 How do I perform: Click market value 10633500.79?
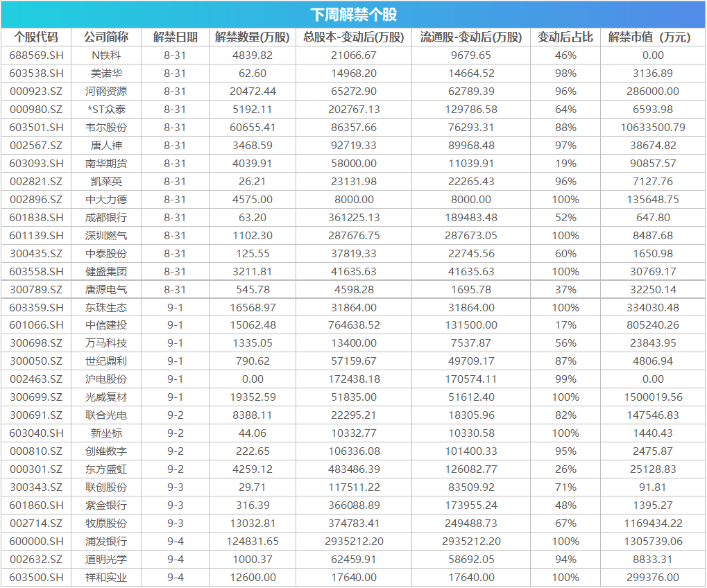coord(652,128)
